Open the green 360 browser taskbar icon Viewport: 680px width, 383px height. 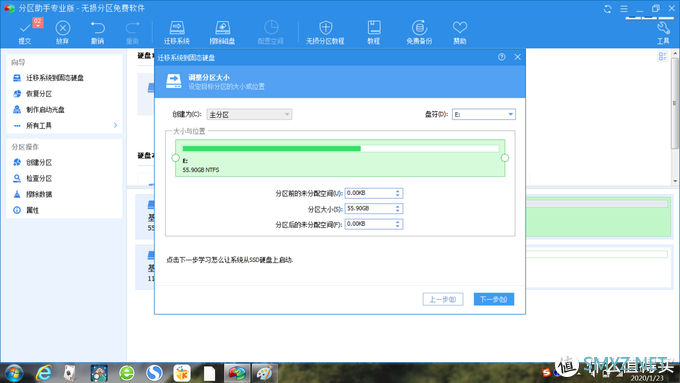click(127, 373)
